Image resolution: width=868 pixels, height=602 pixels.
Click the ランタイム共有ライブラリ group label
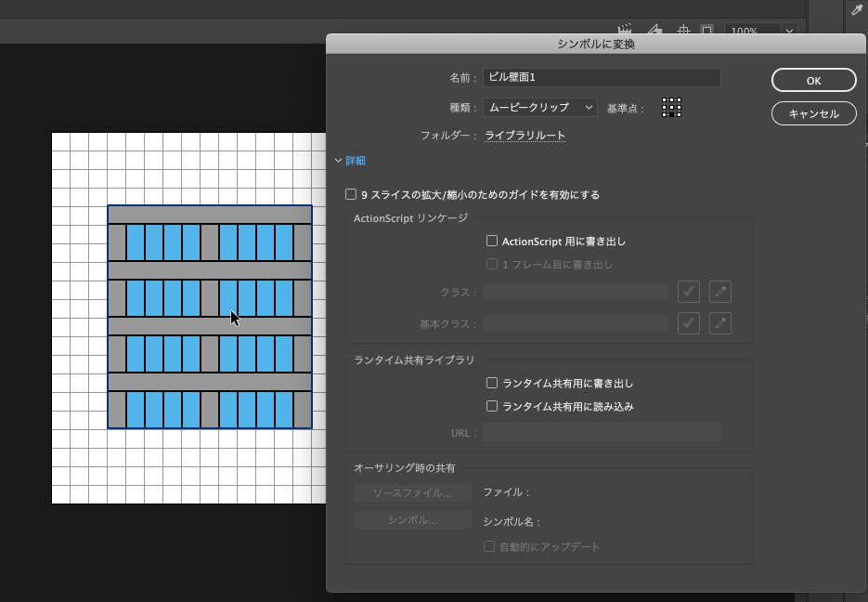[414, 360]
